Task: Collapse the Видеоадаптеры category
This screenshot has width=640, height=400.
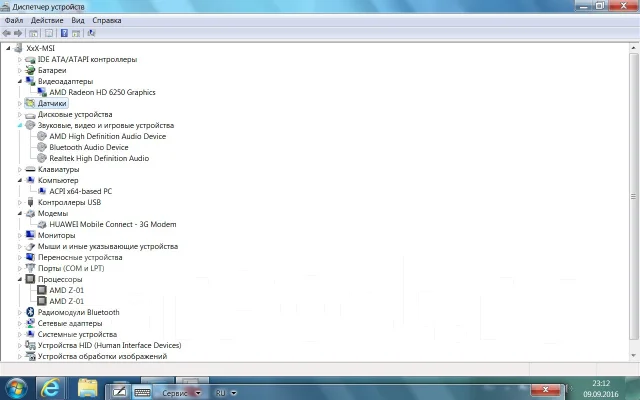Action: click(19, 81)
